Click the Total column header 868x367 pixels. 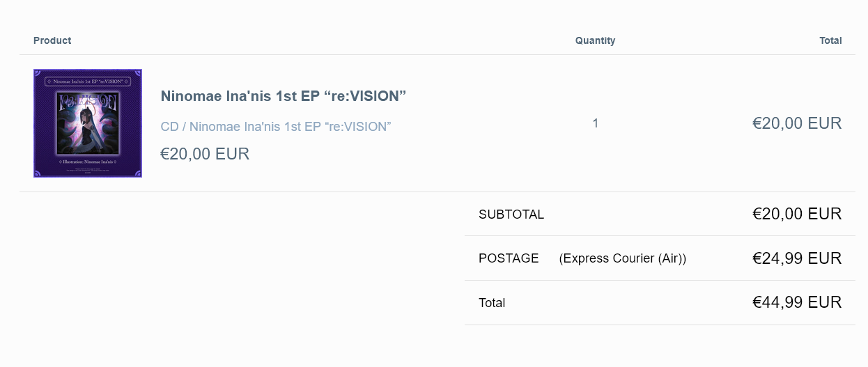(830, 40)
